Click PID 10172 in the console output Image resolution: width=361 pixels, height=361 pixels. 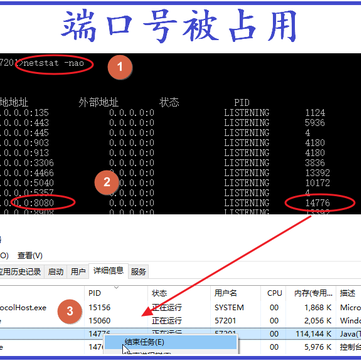[x=317, y=182]
